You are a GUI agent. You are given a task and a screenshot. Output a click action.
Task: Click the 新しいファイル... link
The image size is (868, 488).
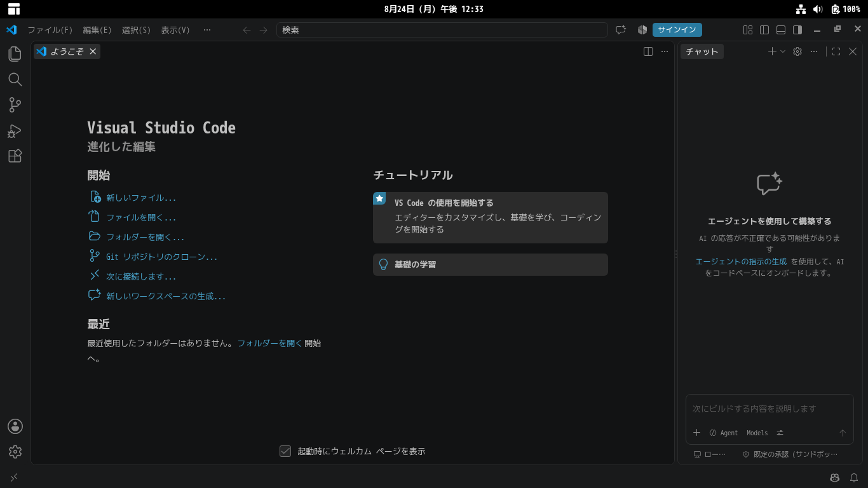141,198
